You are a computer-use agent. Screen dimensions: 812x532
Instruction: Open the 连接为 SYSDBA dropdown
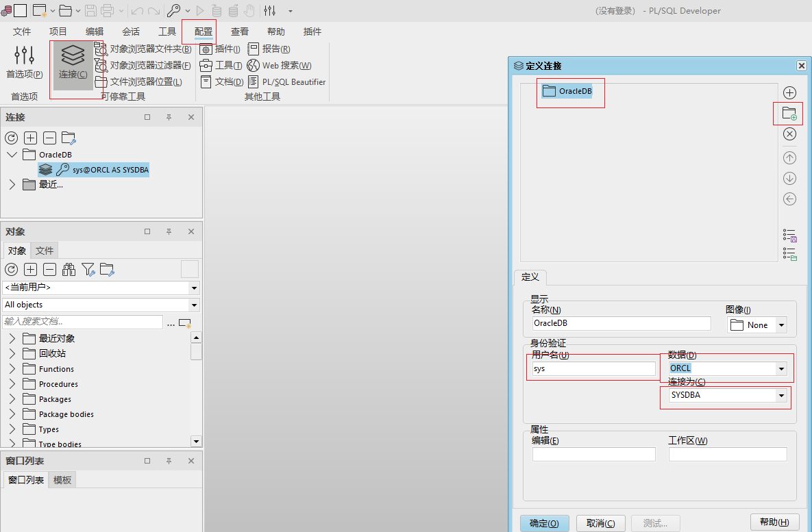point(781,395)
